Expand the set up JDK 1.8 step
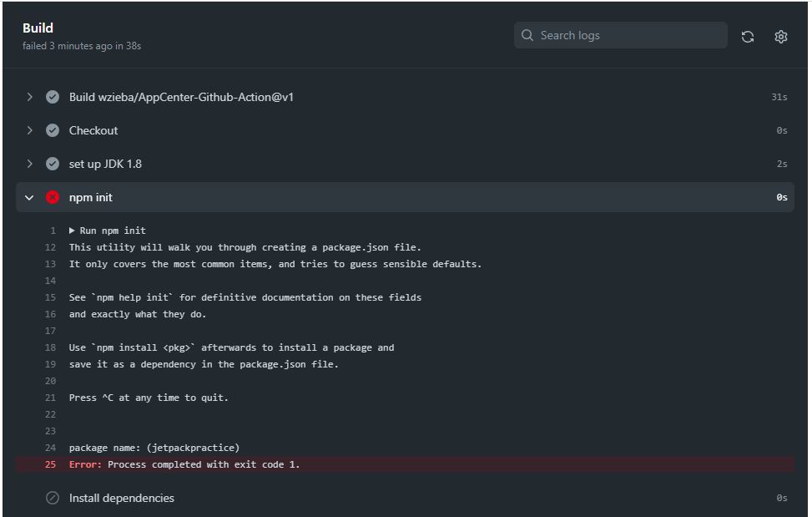The height and width of the screenshot is (517, 812). 30,164
